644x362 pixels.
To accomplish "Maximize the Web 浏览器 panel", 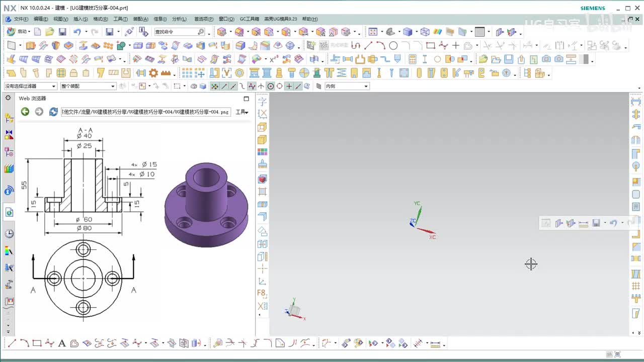I will [x=246, y=99].
